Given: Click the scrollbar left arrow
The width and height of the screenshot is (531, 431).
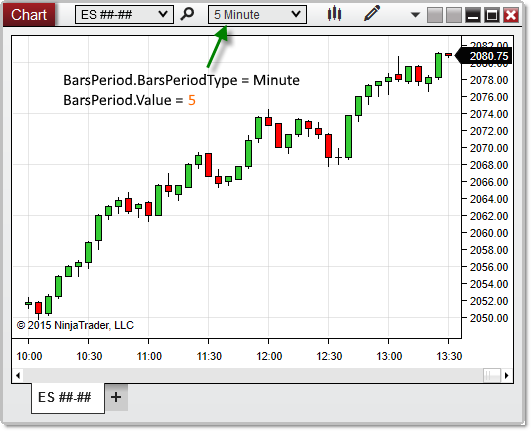Looking at the screenshot, I should (x=18, y=375).
